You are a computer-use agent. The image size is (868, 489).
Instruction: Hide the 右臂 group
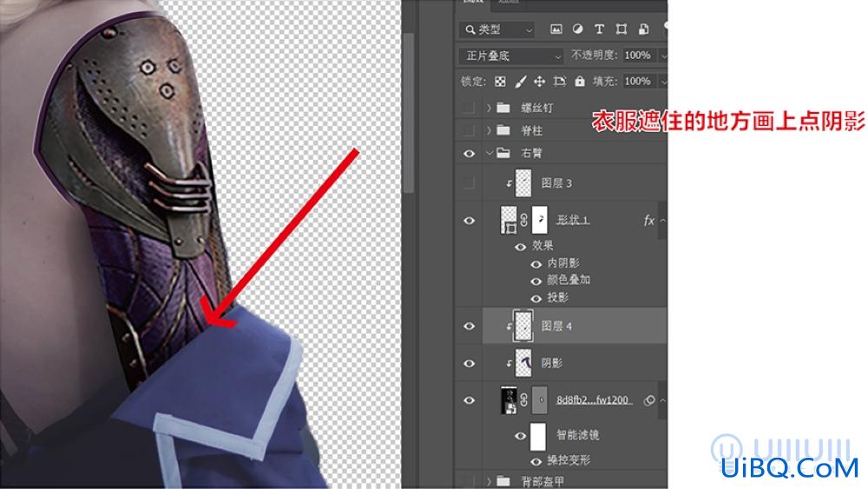(x=469, y=154)
